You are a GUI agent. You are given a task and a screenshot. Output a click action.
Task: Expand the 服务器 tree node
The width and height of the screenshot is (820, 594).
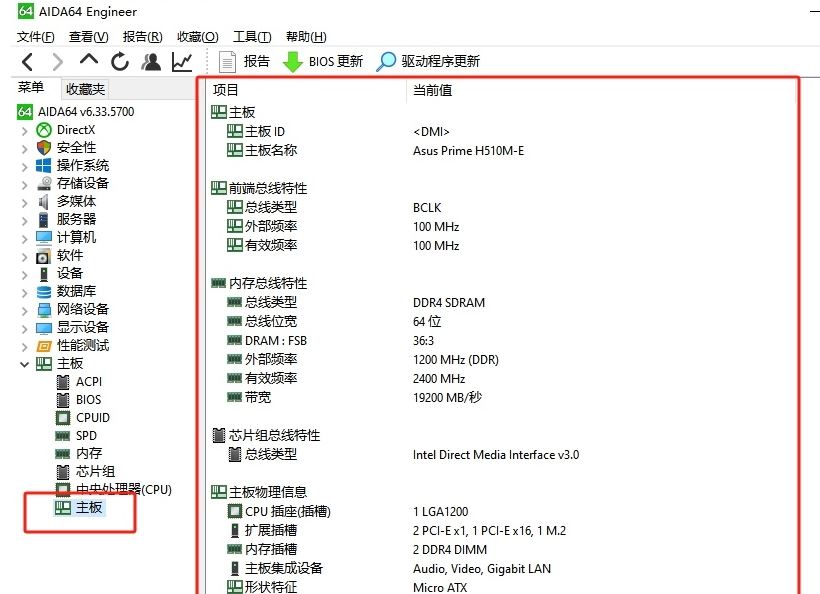24,220
